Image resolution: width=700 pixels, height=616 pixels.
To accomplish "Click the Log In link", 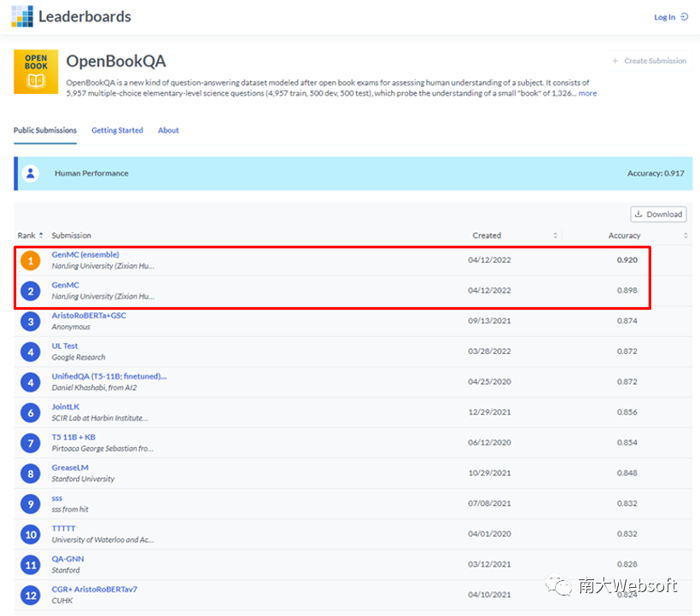I will [x=665, y=17].
